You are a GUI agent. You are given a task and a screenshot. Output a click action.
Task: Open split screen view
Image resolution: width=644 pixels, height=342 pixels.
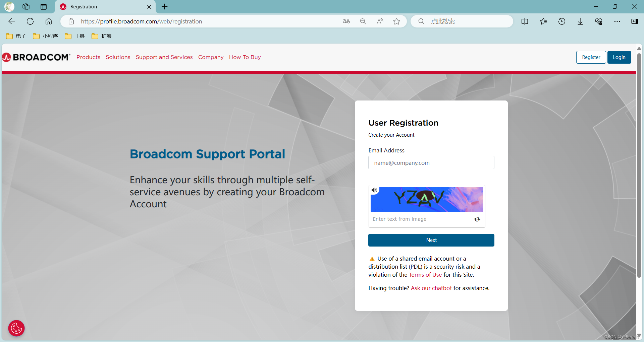525,21
